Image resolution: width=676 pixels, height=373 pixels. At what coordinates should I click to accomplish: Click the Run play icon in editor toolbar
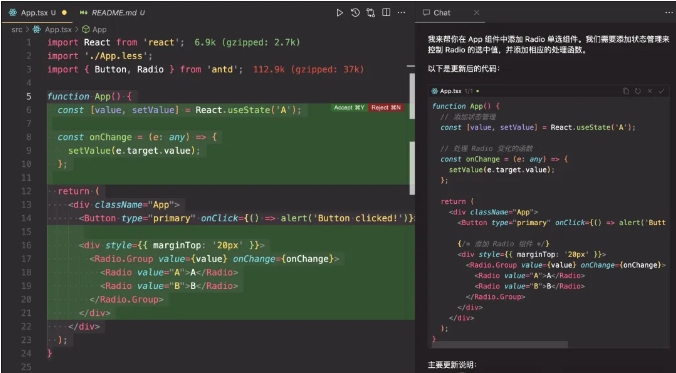(x=340, y=13)
